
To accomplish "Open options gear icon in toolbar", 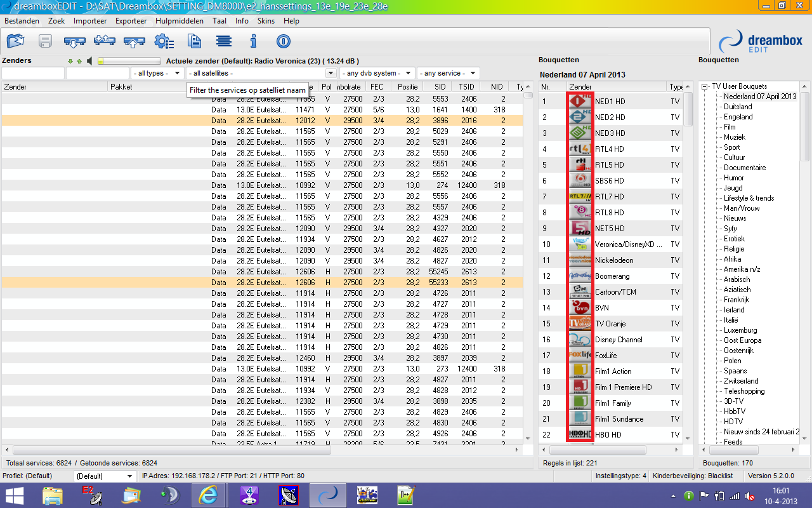I will 164,42.
